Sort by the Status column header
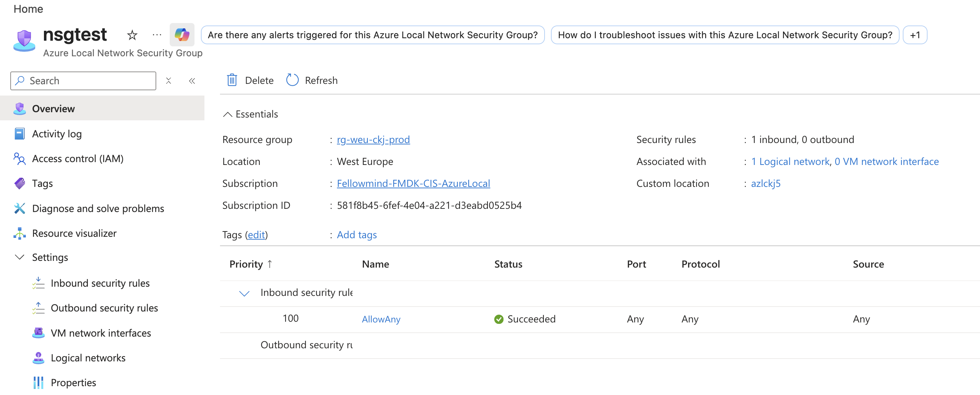Image resolution: width=980 pixels, height=395 pixels. pyautogui.click(x=508, y=264)
